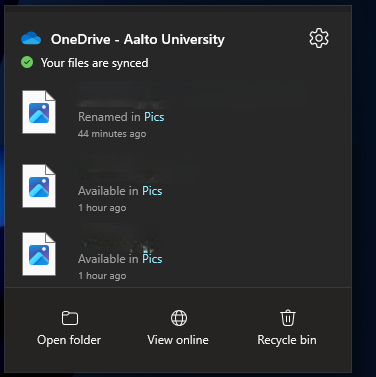
Task: Click the View online globe icon
Action: tap(179, 318)
